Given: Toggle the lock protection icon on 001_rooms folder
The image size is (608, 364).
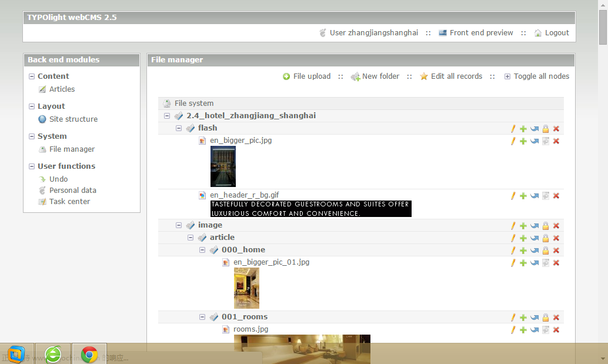Looking at the screenshot, I should coord(546,318).
